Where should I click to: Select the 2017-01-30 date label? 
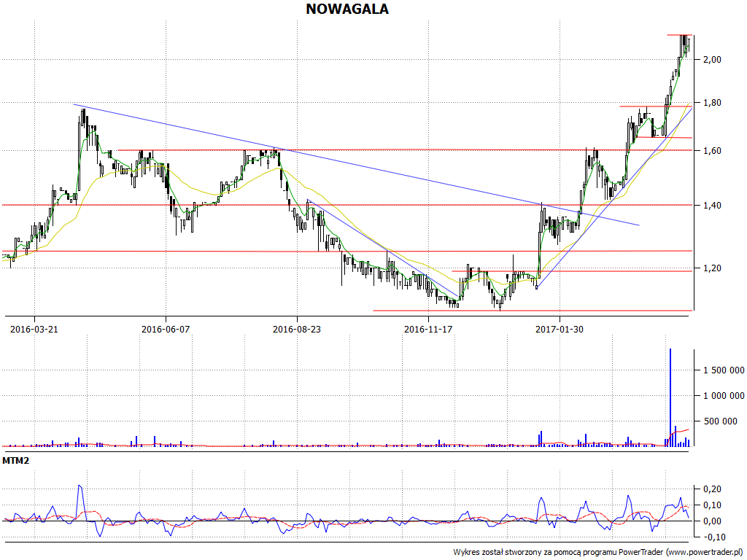[560, 329]
